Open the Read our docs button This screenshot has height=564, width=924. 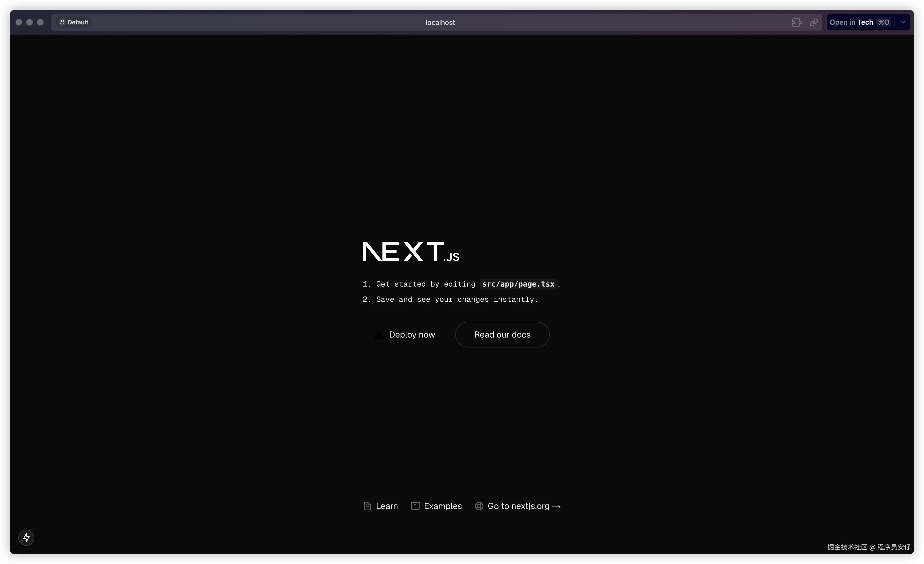click(x=502, y=335)
